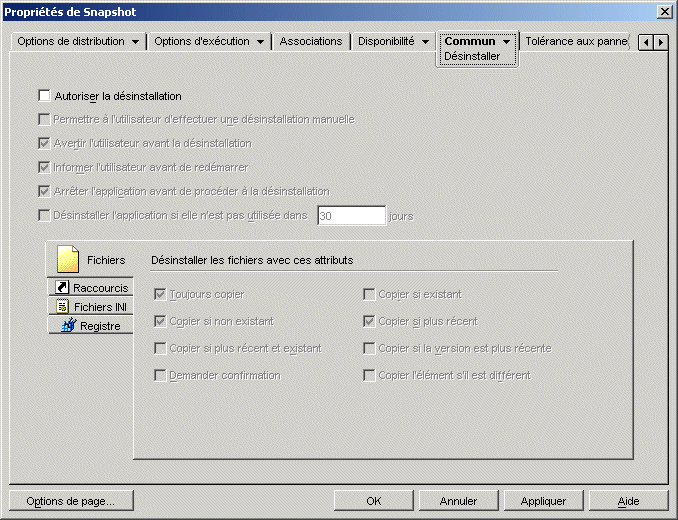Click the Fichiers INI document icon
Screen dimensions: 678x520
pos(63,306)
